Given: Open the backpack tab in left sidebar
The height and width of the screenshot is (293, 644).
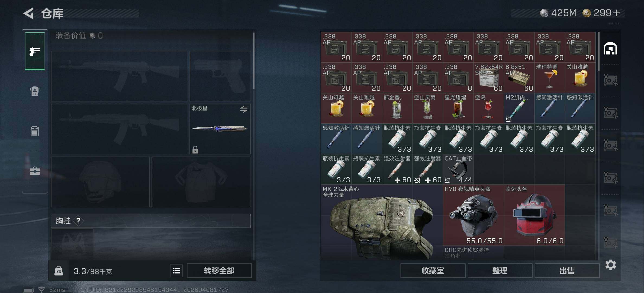Looking at the screenshot, I should 35,91.
